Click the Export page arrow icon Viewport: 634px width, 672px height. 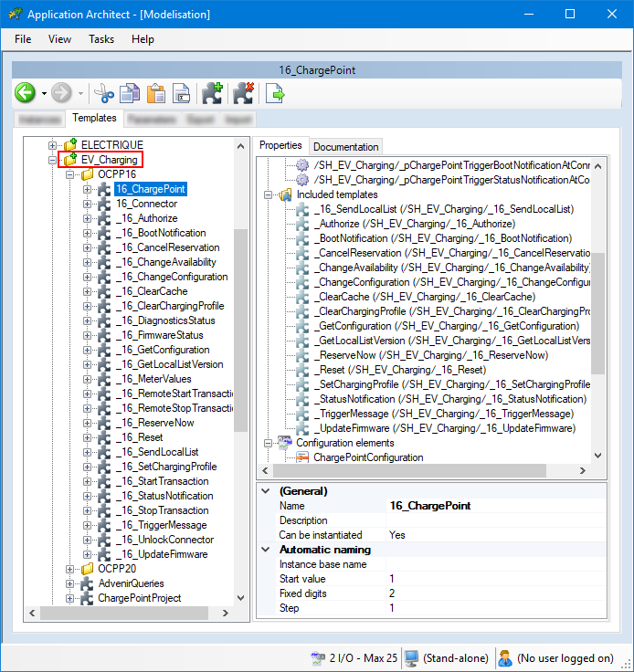(275, 93)
